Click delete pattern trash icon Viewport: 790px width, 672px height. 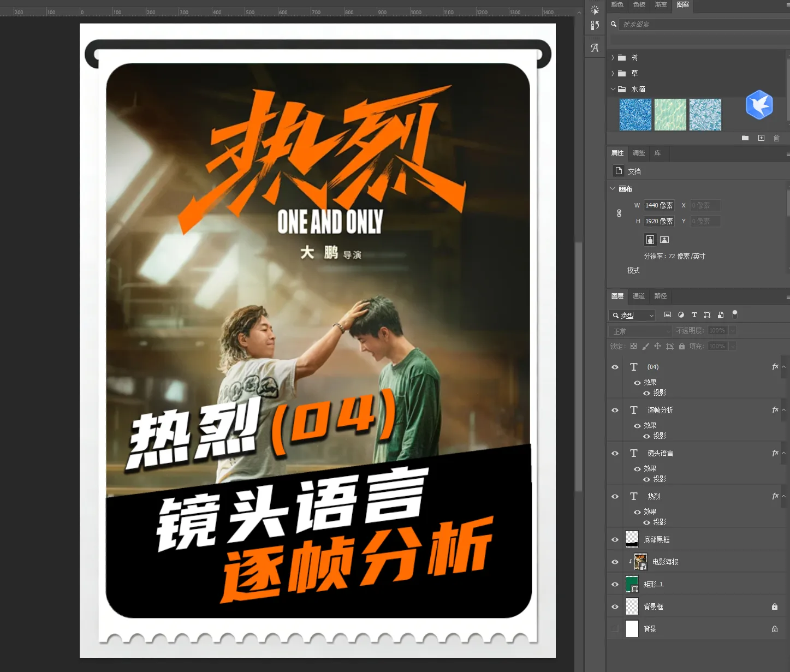(776, 138)
